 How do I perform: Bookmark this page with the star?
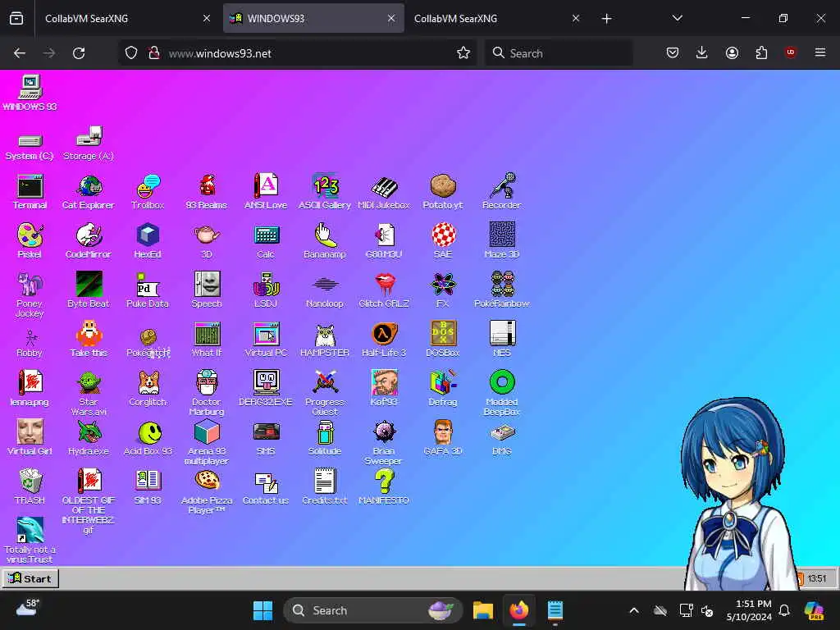pyautogui.click(x=463, y=52)
